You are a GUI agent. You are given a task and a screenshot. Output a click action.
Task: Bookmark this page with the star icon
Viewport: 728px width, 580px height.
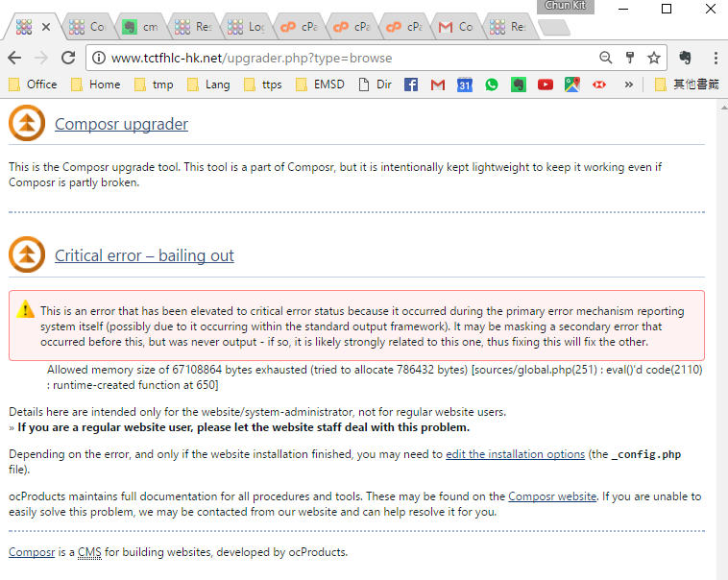[654, 58]
